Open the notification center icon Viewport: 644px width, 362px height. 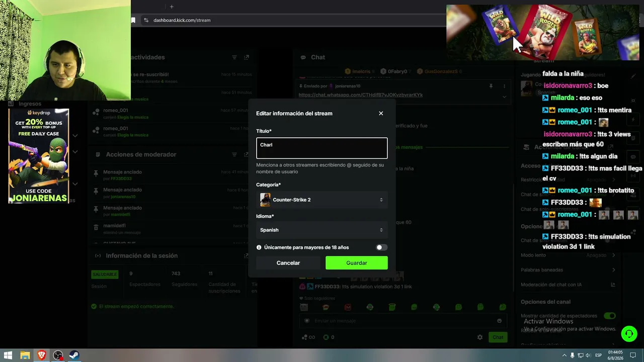tap(633, 355)
